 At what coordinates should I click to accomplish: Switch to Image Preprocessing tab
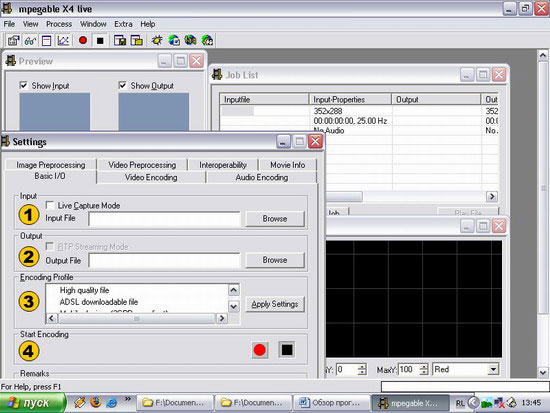(51, 165)
